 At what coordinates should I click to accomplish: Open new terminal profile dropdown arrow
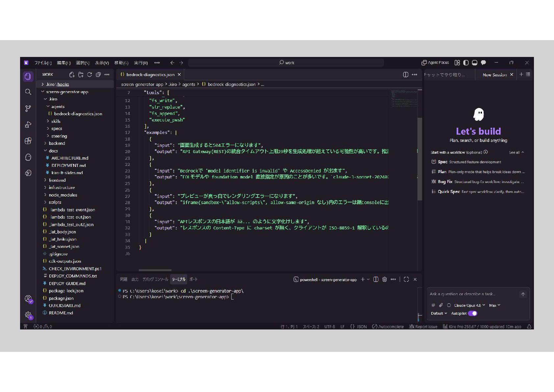pyautogui.click(x=368, y=279)
